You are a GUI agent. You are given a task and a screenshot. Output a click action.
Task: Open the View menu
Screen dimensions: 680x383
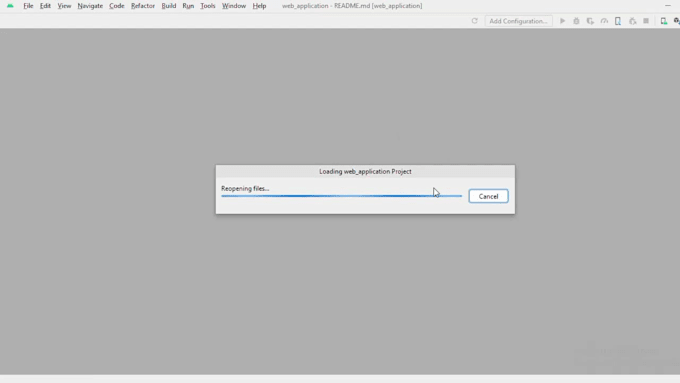[x=64, y=6]
